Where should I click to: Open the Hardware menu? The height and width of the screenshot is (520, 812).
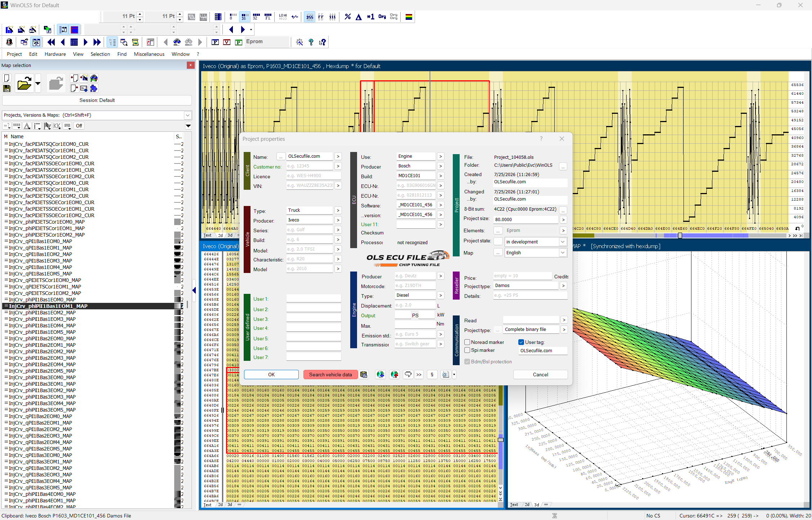coord(55,54)
